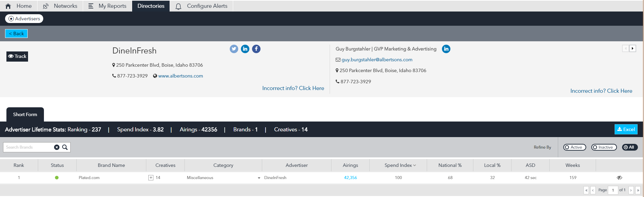This screenshot has width=644, height=197.
Task: Go to next page of results
Action: point(631,190)
